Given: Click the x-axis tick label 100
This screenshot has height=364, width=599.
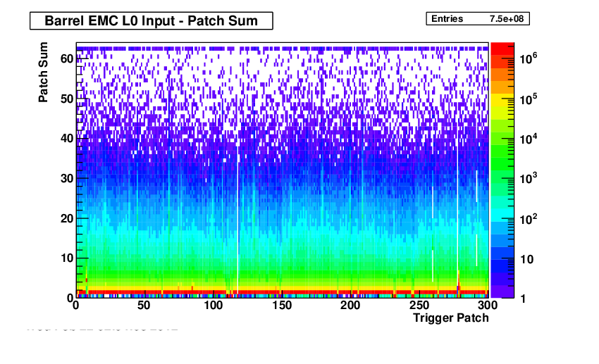Looking at the screenshot, I should (213, 306).
